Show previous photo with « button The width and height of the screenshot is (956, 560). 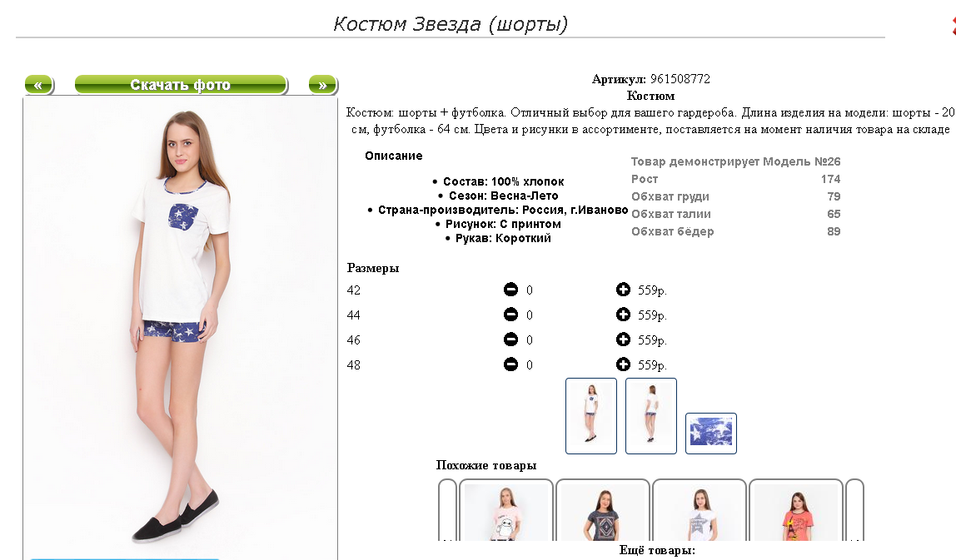[x=39, y=85]
